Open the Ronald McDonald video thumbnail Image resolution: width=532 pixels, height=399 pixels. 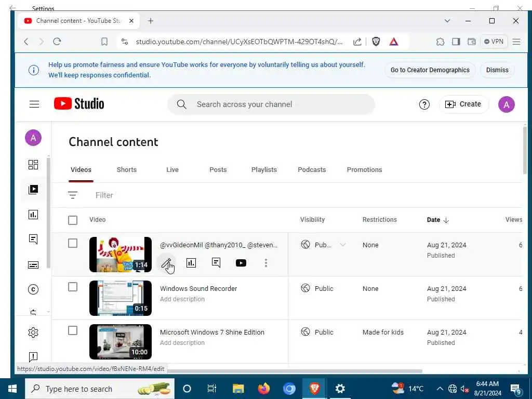(120, 255)
